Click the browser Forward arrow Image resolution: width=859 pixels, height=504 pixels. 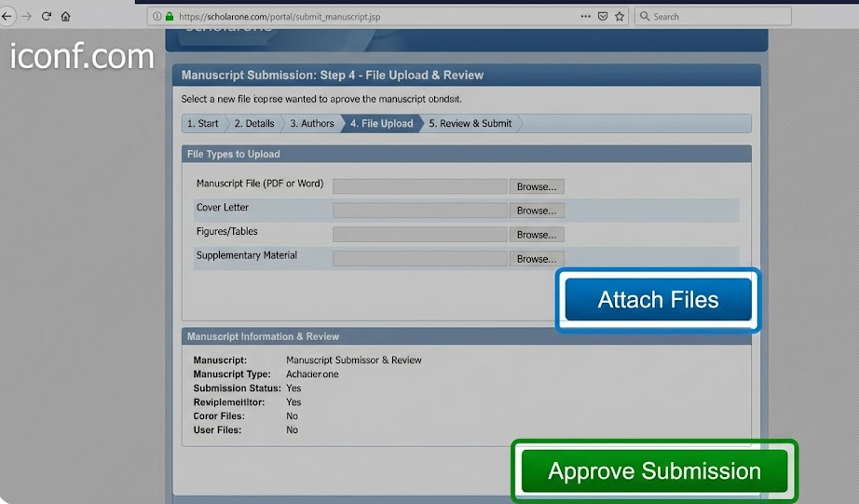(x=25, y=17)
